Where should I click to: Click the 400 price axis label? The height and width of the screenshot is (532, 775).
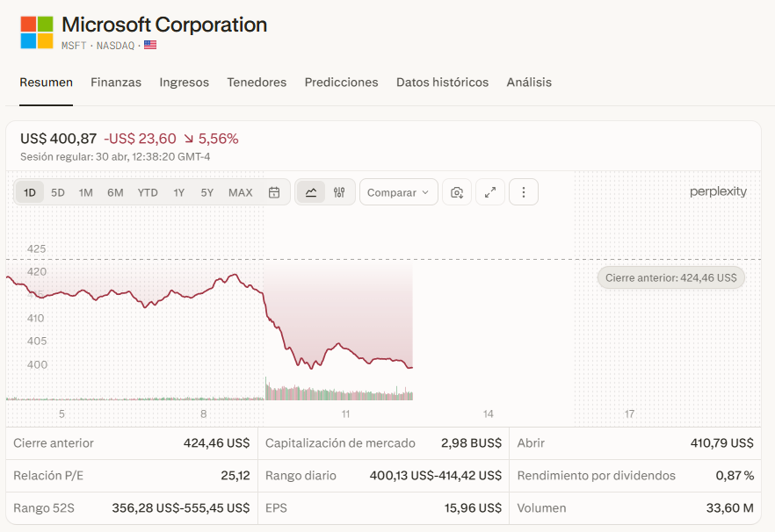click(37, 365)
